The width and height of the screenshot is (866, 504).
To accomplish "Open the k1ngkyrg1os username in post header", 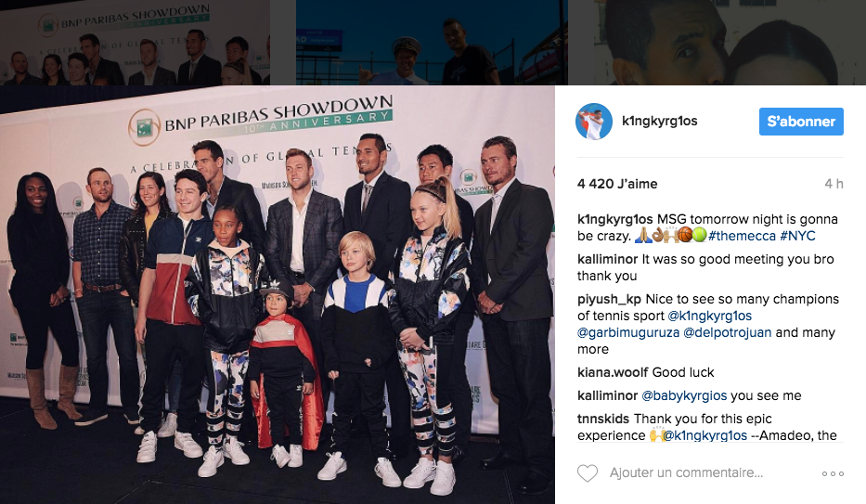I will pyautogui.click(x=659, y=121).
